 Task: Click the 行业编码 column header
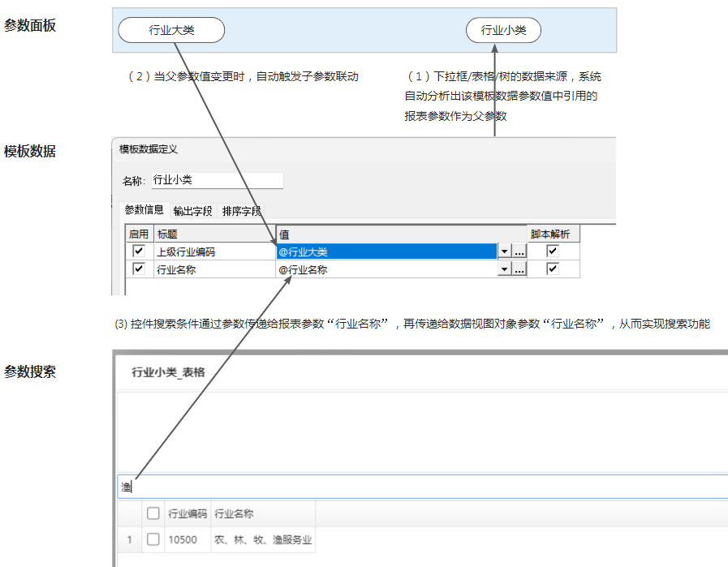pyautogui.click(x=187, y=513)
